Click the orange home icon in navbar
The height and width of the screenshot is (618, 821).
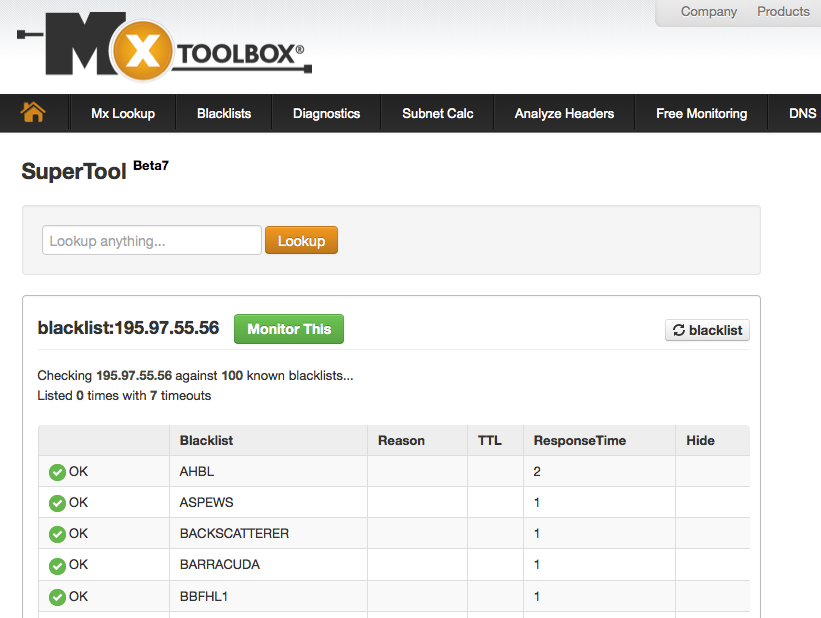pos(32,112)
